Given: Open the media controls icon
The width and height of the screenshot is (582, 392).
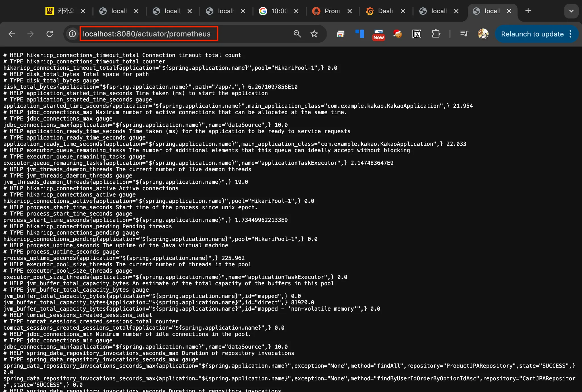Looking at the screenshot, I should tap(464, 34).
